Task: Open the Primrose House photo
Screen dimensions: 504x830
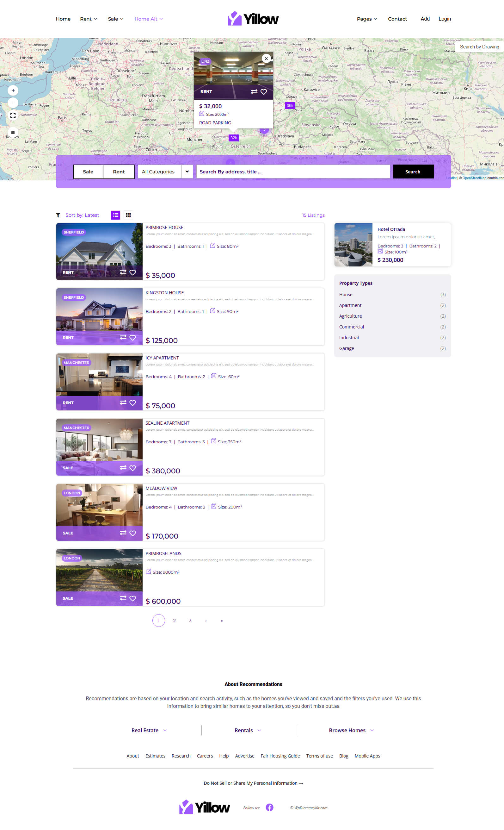Action: (99, 251)
